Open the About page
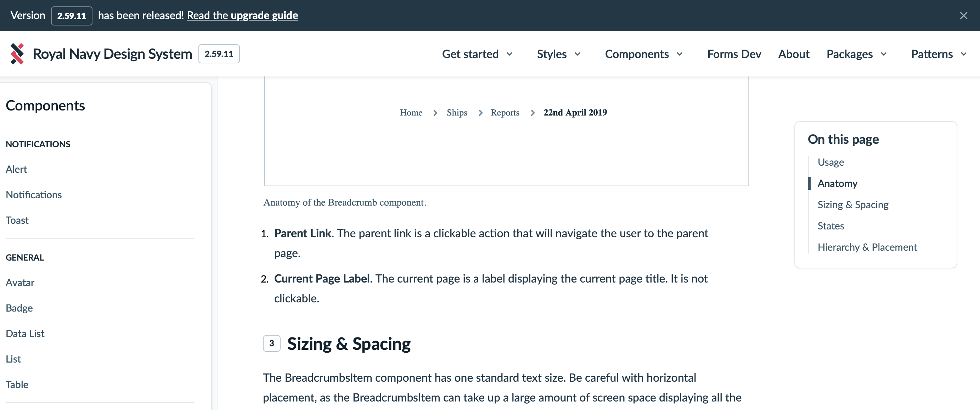The height and width of the screenshot is (410, 980). pos(794,54)
